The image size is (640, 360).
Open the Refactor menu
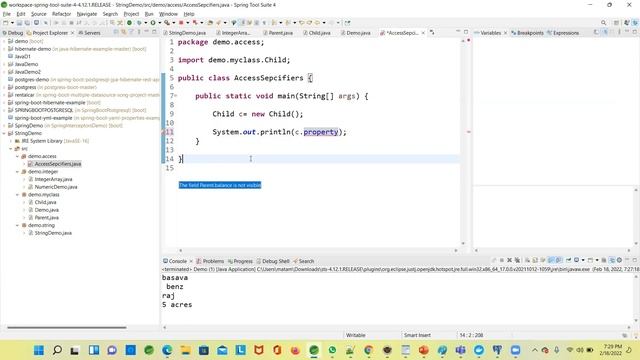(x=62, y=14)
